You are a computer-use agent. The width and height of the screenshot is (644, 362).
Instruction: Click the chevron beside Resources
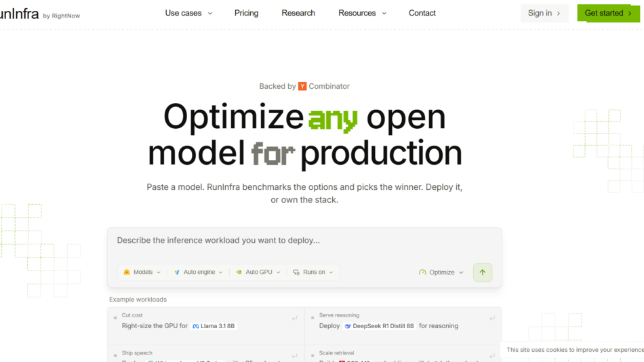[384, 14]
